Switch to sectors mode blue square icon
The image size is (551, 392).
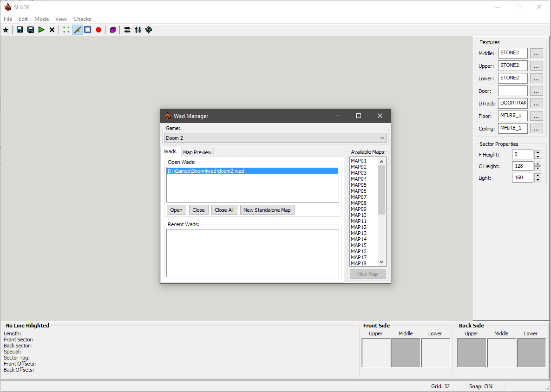click(x=87, y=30)
